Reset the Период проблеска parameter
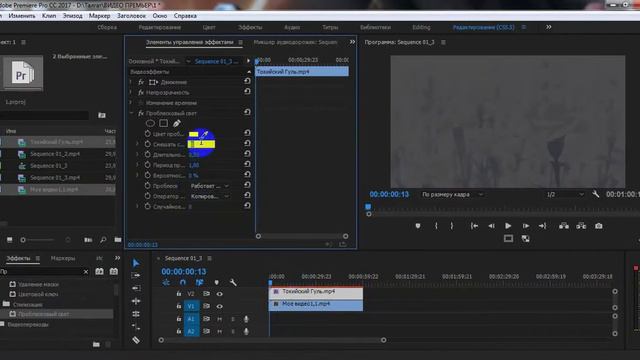This screenshot has width=640, height=360. tap(247, 164)
